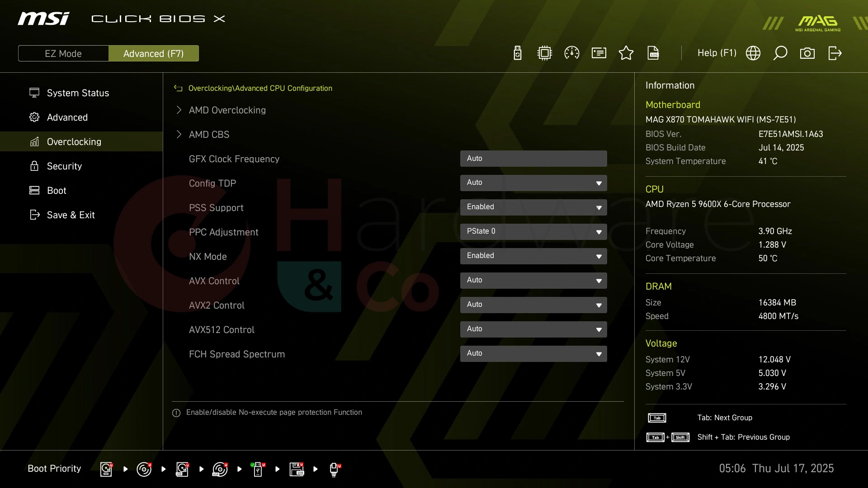Select the Config TDP label
This screenshot has height=488, width=868.
[212, 183]
